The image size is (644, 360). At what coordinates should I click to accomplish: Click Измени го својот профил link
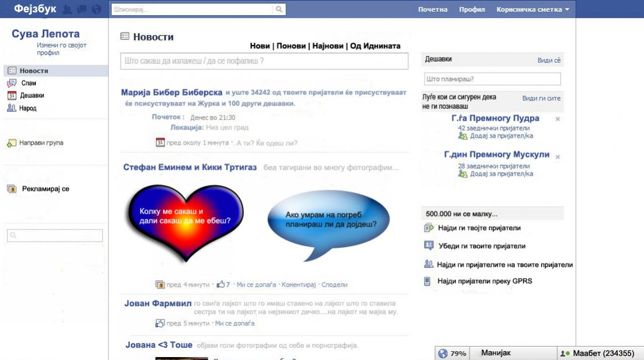pos(61,49)
